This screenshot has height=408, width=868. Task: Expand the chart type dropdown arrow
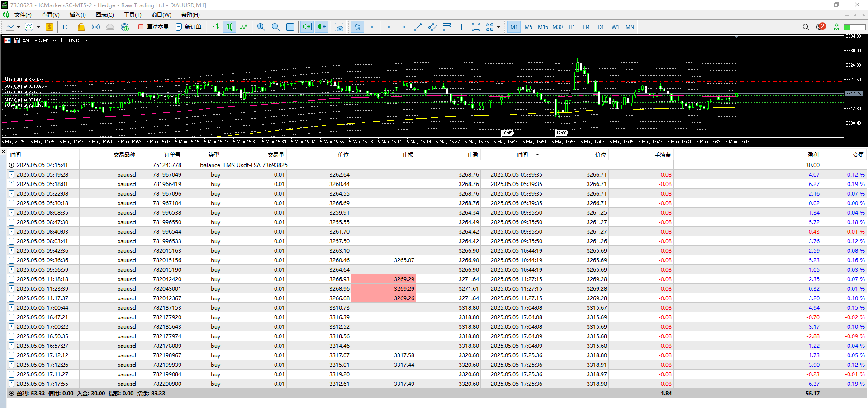[19, 27]
